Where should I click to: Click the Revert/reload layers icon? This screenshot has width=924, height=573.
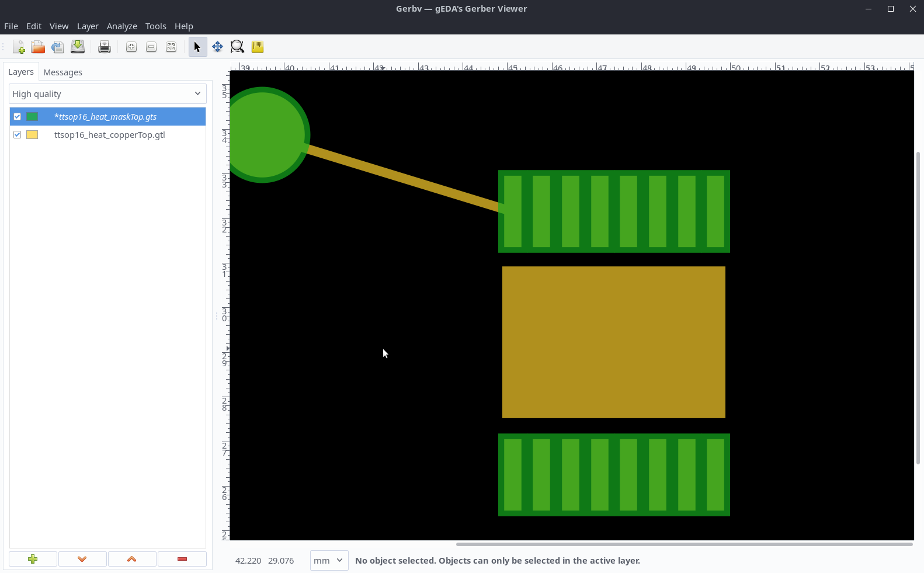(x=57, y=47)
